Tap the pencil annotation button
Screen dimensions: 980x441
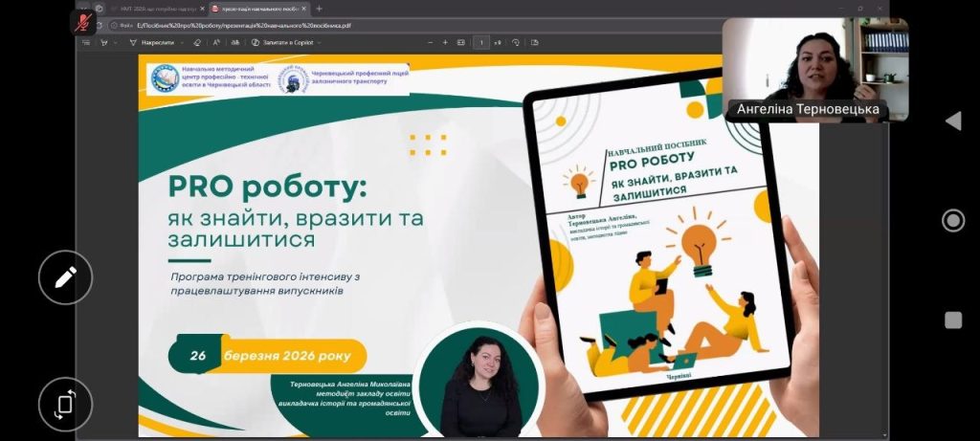pyautogui.click(x=65, y=277)
